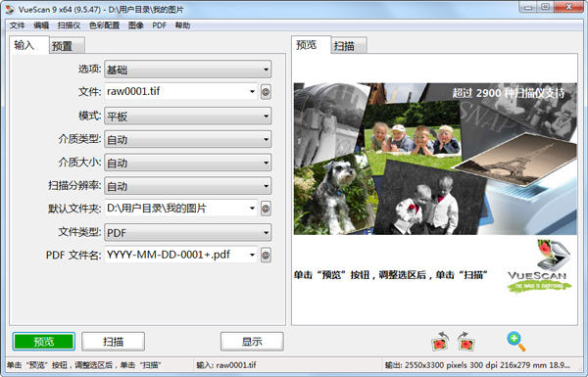The width and height of the screenshot is (588, 377).
Task: Click the @ button next to 文件 field
Action: [266, 91]
